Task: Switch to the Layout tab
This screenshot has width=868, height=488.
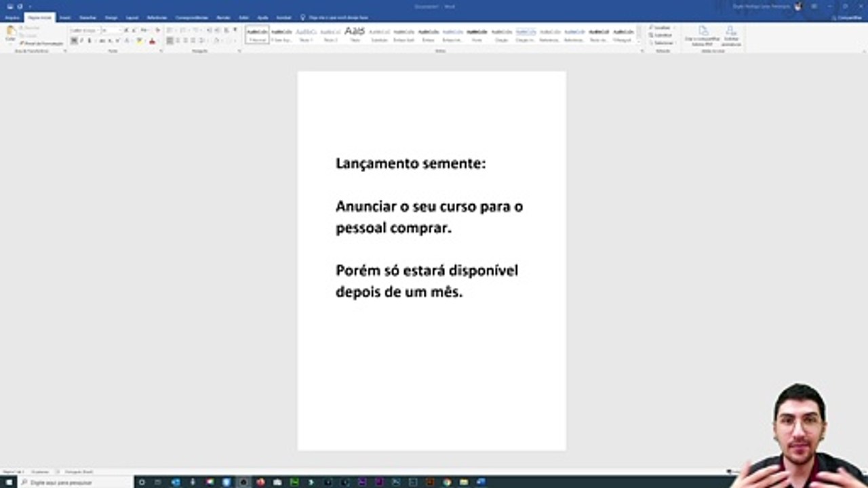Action: click(132, 18)
